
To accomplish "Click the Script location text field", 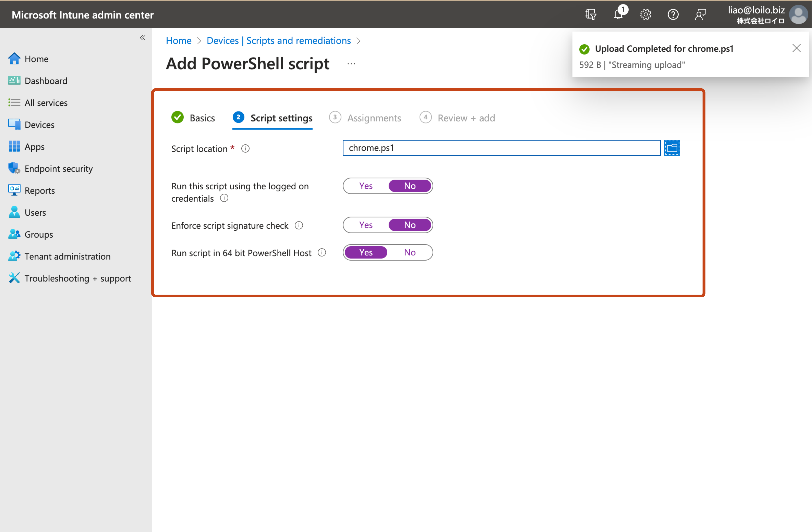I will [501, 148].
